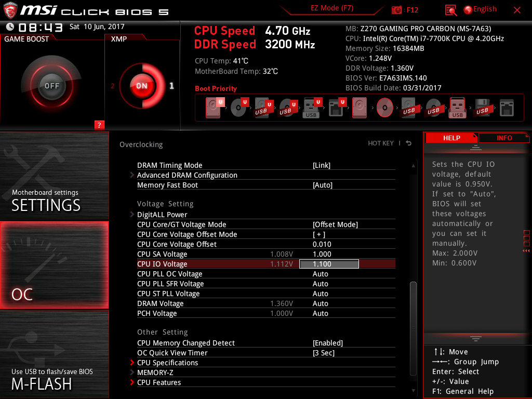Click the screenshot camera icon

pos(396,10)
